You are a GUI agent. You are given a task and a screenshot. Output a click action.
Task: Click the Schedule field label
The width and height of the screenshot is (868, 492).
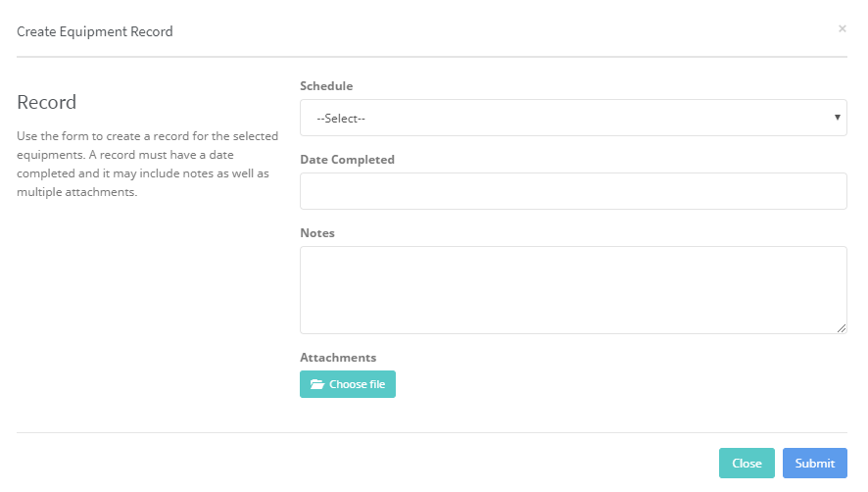coord(326,86)
